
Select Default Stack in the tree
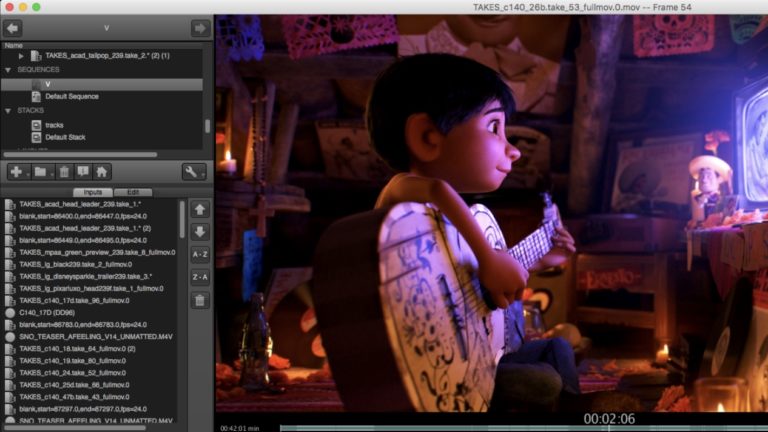click(x=65, y=137)
